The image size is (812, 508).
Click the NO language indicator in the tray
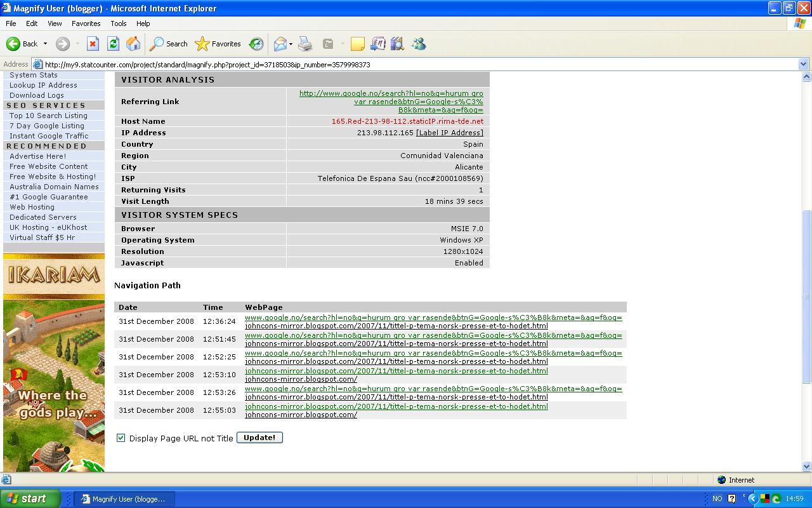coord(717,498)
